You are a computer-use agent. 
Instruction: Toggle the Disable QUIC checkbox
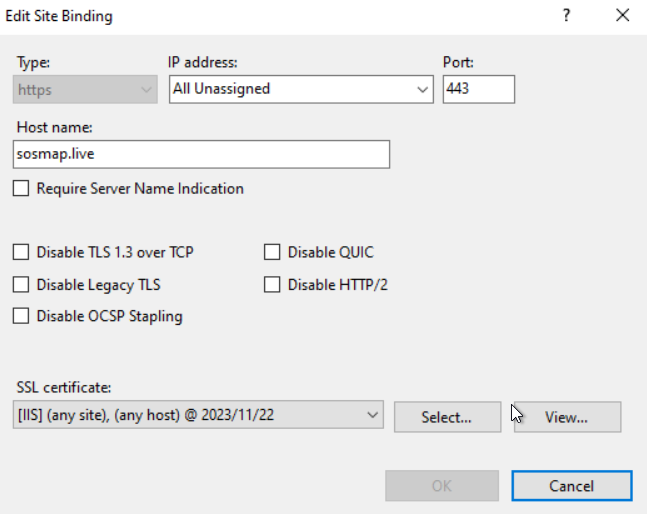tap(272, 252)
